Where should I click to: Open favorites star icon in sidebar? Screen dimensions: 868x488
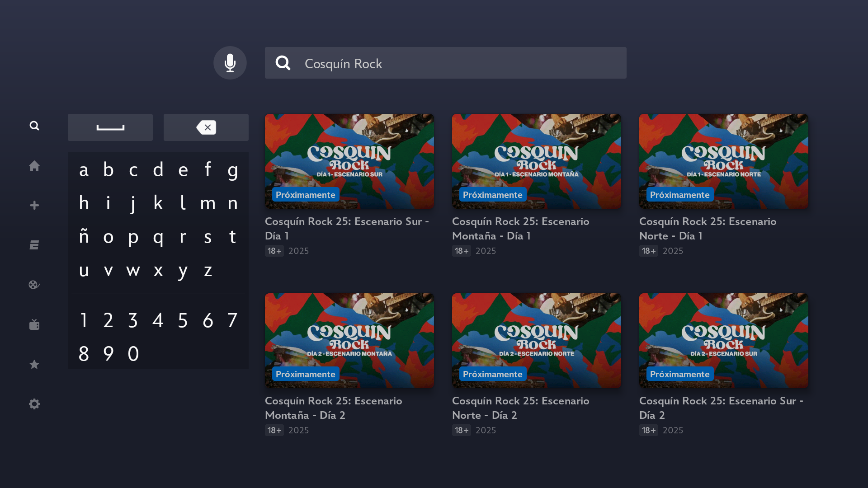pos(34,364)
